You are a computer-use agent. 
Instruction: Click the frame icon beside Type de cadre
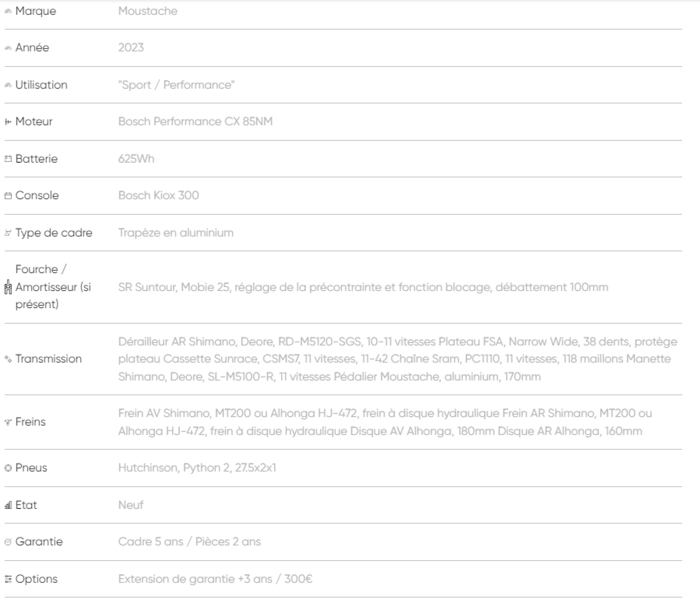click(x=8, y=233)
